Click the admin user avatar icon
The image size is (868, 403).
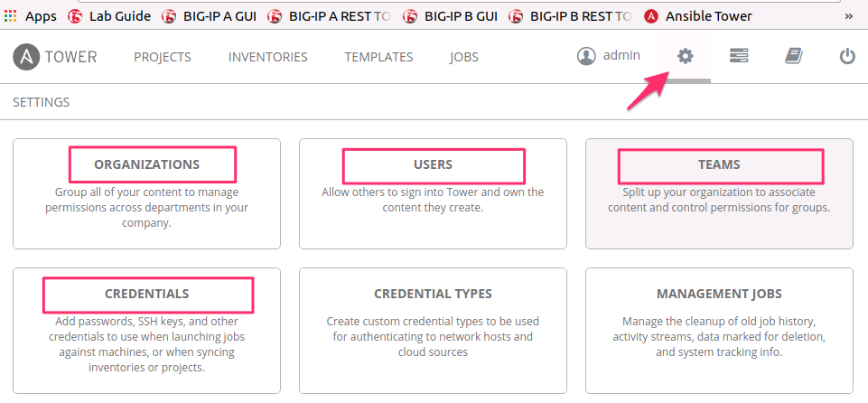click(586, 56)
